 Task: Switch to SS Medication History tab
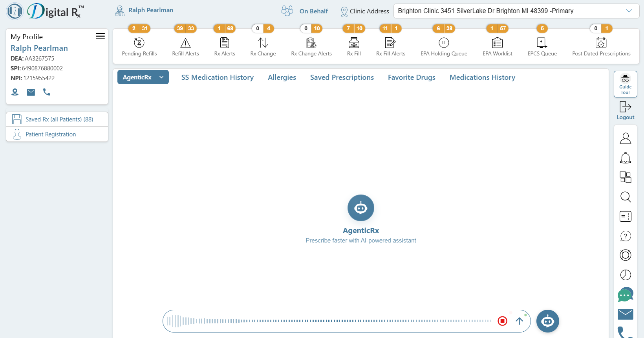(x=218, y=77)
